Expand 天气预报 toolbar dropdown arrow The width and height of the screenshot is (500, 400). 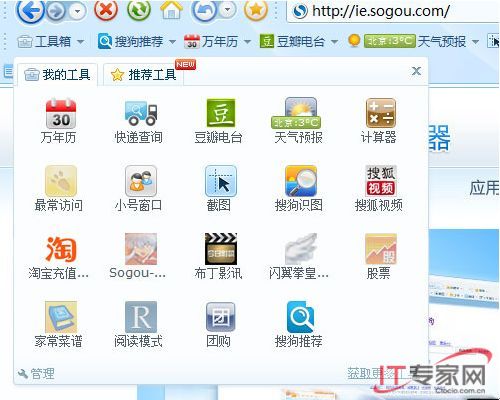pyautogui.click(x=476, y=42)
